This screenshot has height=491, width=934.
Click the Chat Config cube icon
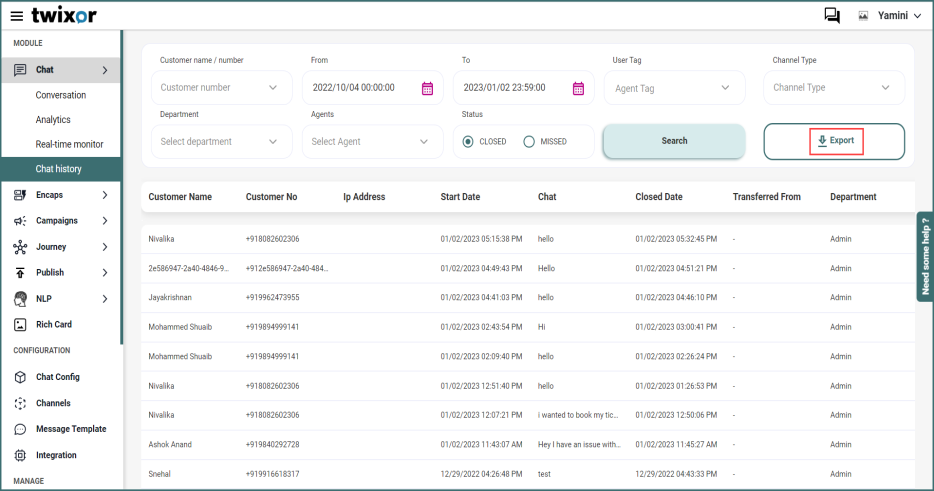[x=20, y=377]
